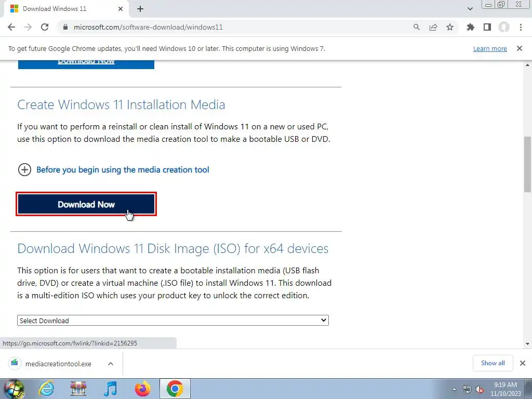Open the Select Download dropdown
This screenshot has width=532, height=399.
pyautogui.click(x=172, y=320)
